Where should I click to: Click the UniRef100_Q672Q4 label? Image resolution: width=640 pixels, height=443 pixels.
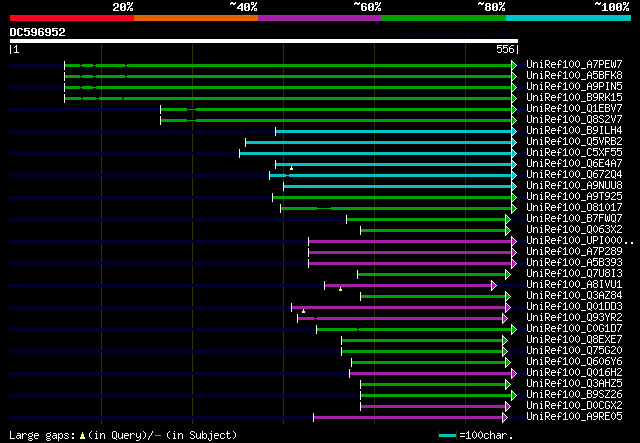(x=574, y=175)
